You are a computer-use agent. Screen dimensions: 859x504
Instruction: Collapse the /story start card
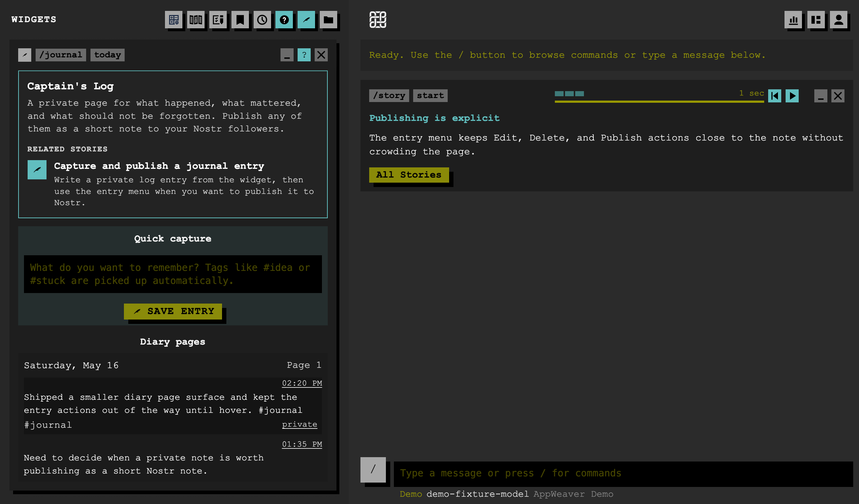click(821, 96)
